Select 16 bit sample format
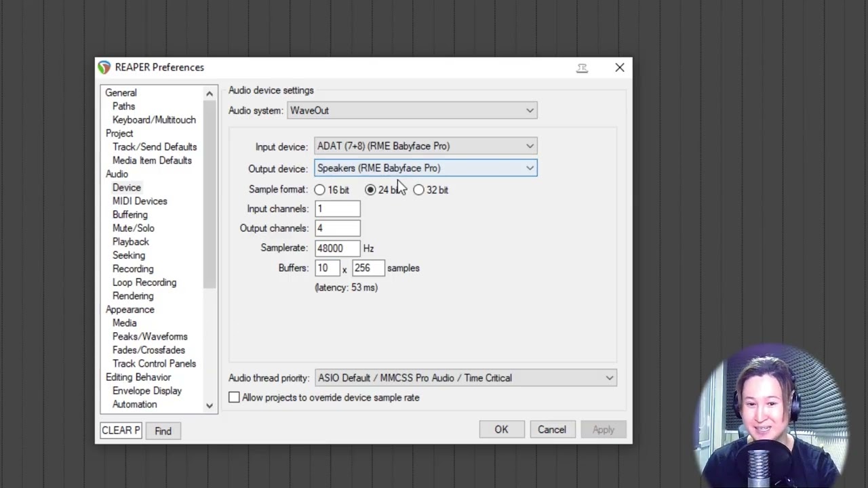868x488 pixels. point(319,190)
